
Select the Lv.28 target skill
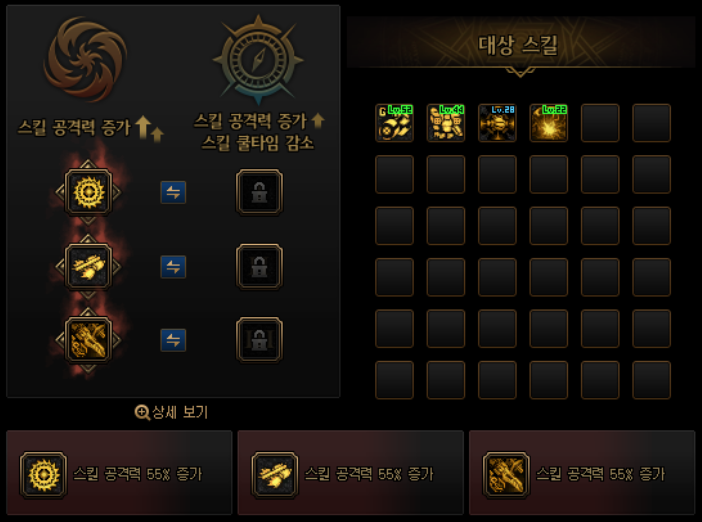497,123
